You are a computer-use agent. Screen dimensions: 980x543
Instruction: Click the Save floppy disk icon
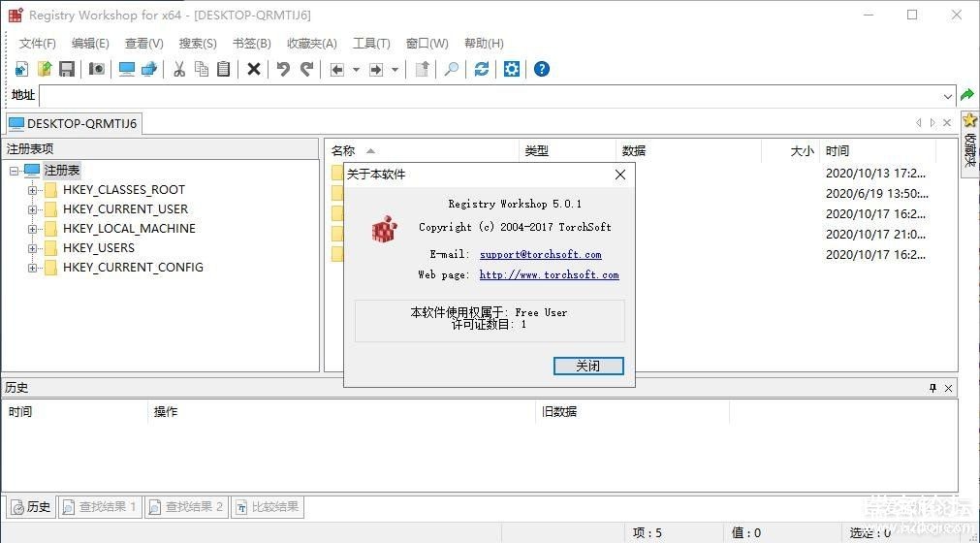pyautogui.click(x=67, y=69)
